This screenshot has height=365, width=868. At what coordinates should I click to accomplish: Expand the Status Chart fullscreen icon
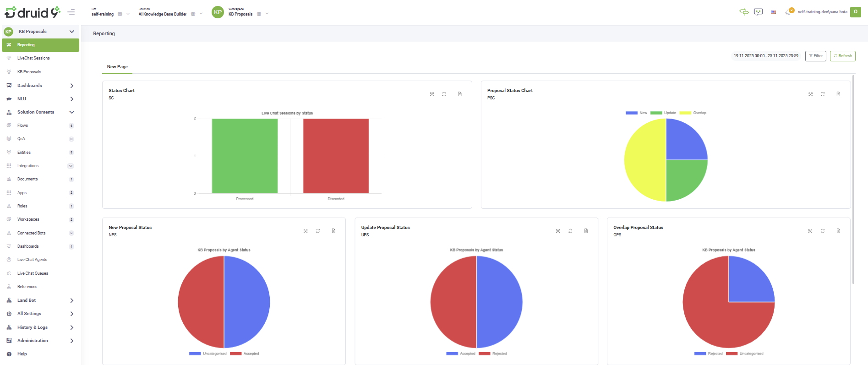click(x=432, y=94)
